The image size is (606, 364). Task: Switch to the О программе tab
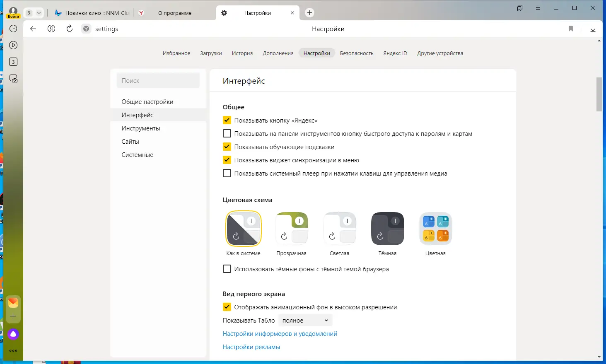coord(174,13)
